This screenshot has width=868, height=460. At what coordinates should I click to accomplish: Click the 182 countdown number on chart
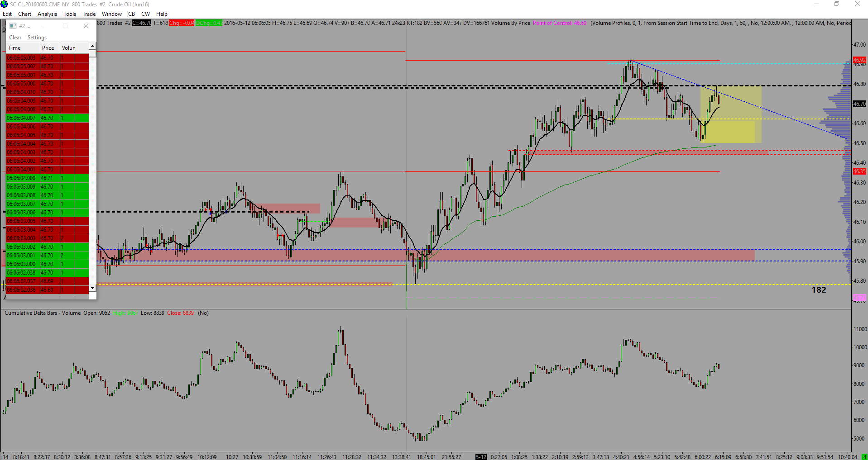coord(819,290)
